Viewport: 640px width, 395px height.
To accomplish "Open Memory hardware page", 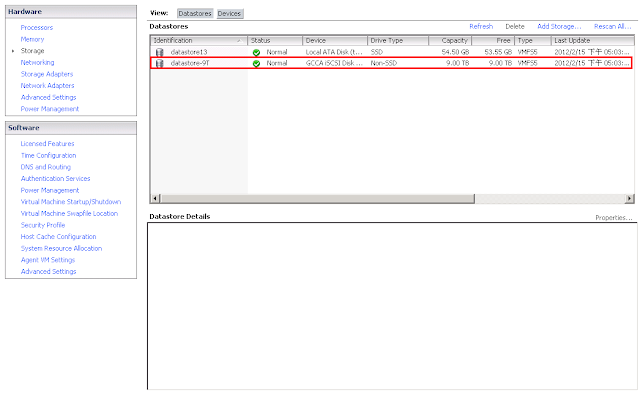I will [32, 39].
